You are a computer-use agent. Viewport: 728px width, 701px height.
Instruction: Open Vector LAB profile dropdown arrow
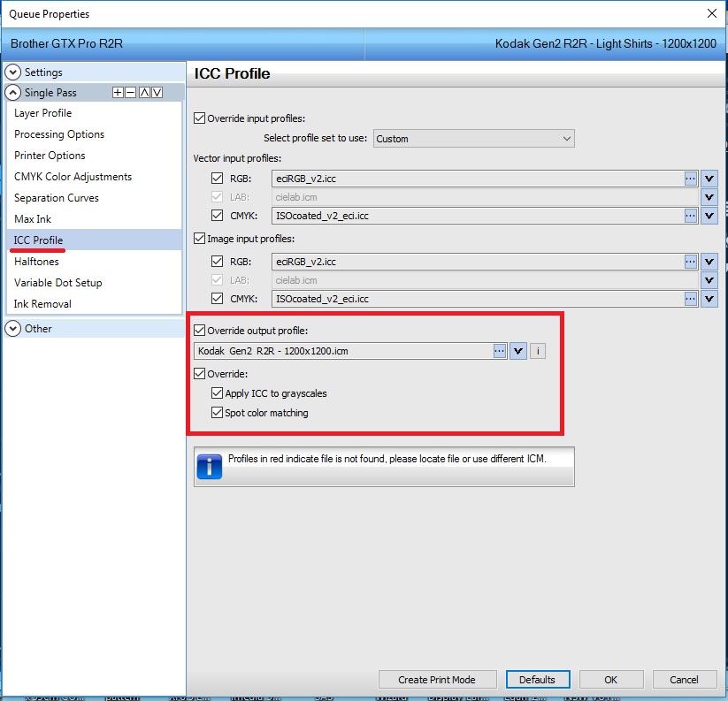tap(709, 197)
